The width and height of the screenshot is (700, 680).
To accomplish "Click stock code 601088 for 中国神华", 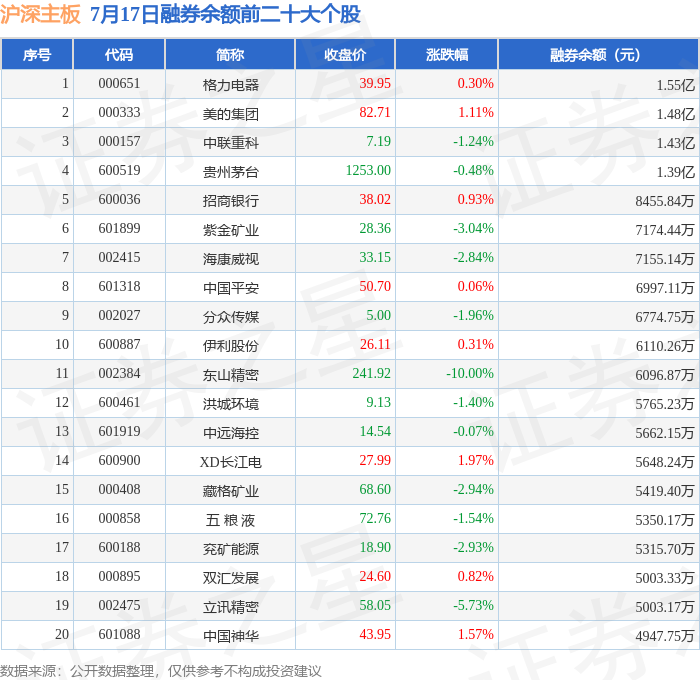I will click(x=119, y=634).
